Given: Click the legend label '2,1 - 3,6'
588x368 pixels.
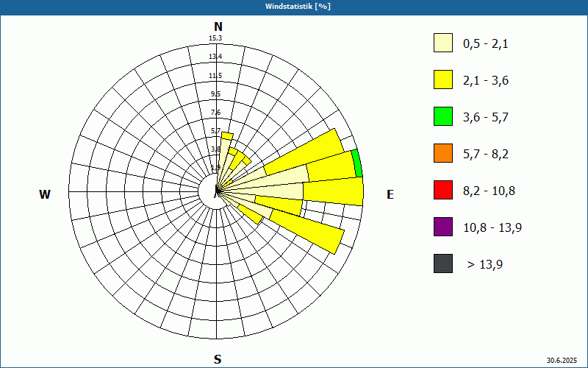Looking at the screenshot, I should point(486,81).
